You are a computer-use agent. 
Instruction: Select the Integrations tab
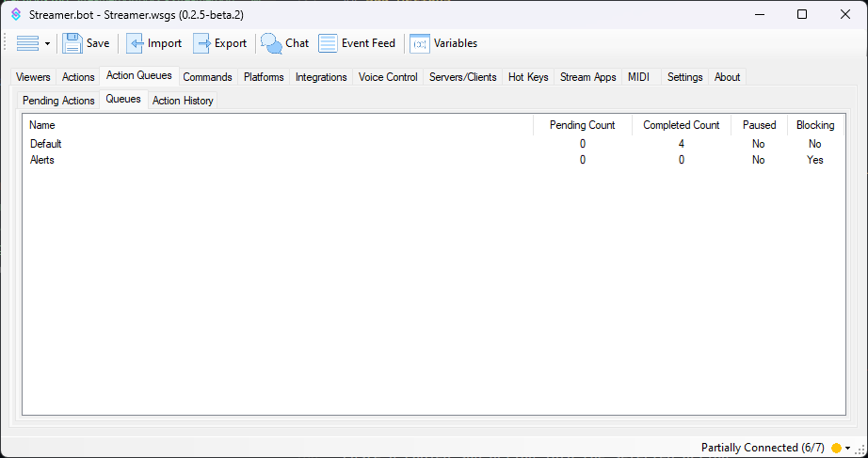[321, 77]
